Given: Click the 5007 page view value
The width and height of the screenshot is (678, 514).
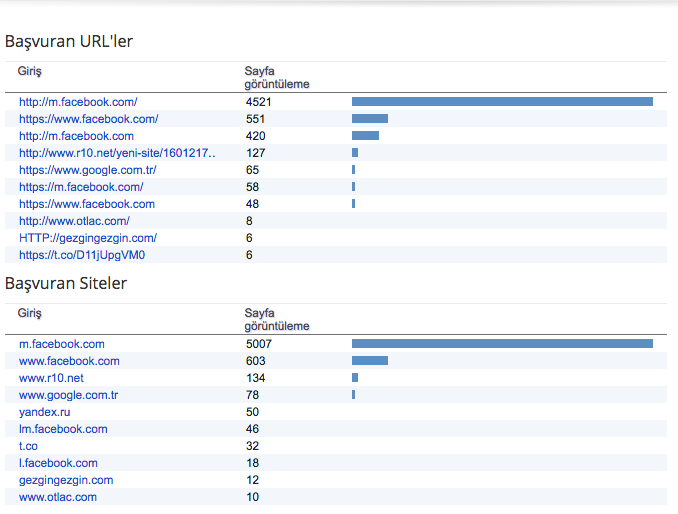Looking at the screenshot, I should (x=259, y=344).
